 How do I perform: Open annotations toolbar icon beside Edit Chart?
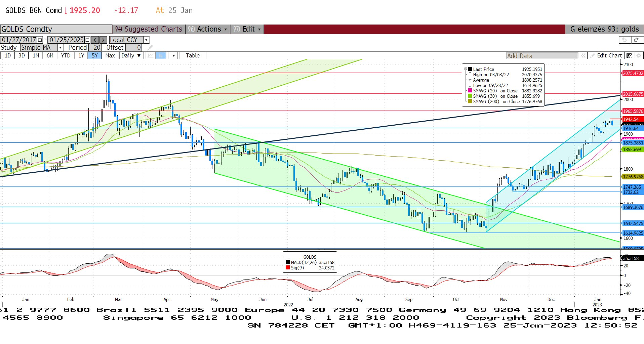[629, 55]
